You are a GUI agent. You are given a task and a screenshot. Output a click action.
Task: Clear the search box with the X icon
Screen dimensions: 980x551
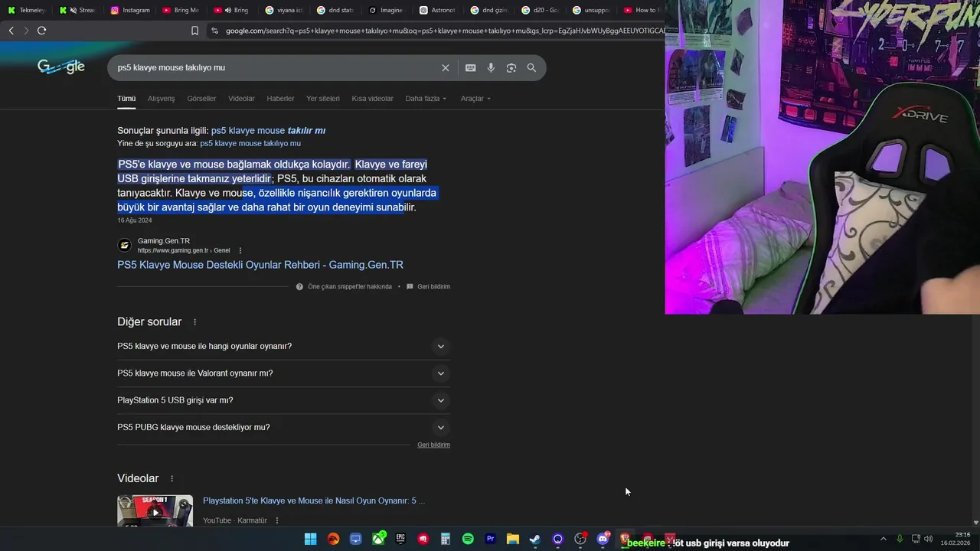click(x=446, y=67)
